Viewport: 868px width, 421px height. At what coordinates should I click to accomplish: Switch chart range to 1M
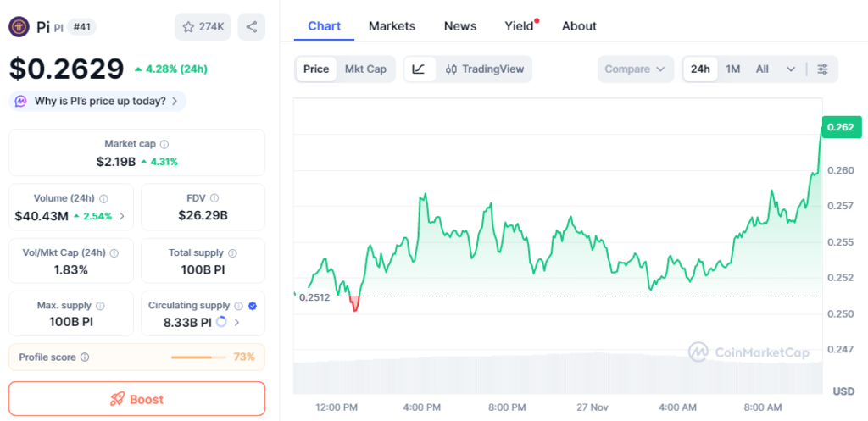[733, 69]
